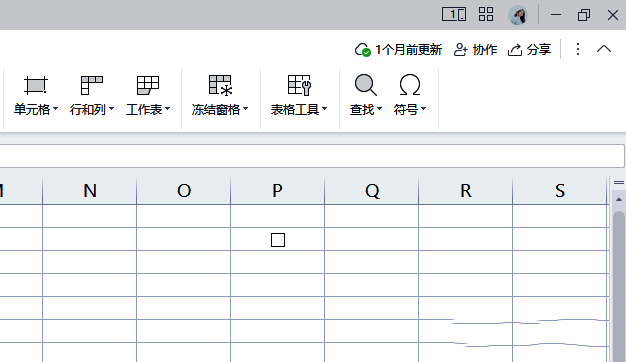This screenshot has height=362, width=626.
Task: Restore down the spreadsheet window
Action: pos(584,15)
